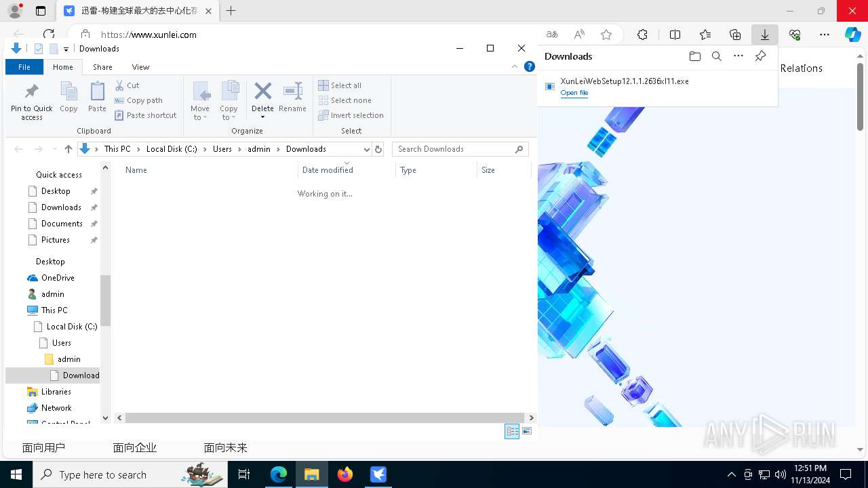Open address bar history dropdown
The image size is (868, 488).
(x=367, y=149)
